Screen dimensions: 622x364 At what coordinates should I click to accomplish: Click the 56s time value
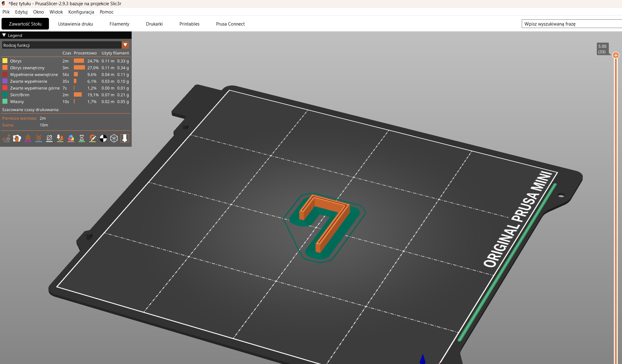pyautogui.click(x=66, y=74)
